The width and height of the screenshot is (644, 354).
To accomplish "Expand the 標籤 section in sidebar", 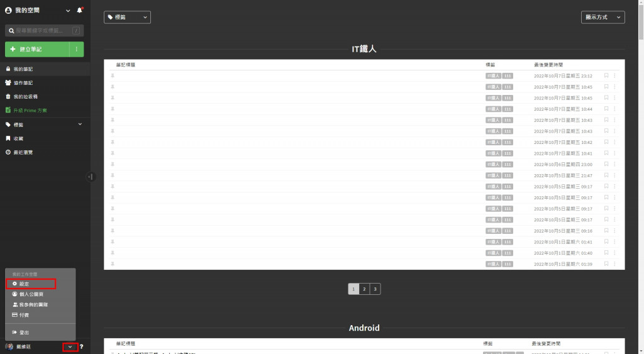I will coord(80,124).
